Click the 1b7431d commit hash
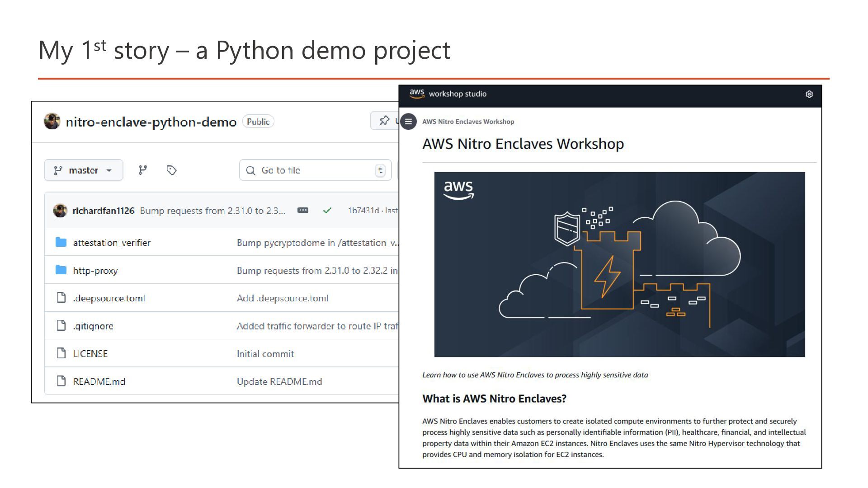The width and height of the screenshot is (868, 488). coord(363,211)
